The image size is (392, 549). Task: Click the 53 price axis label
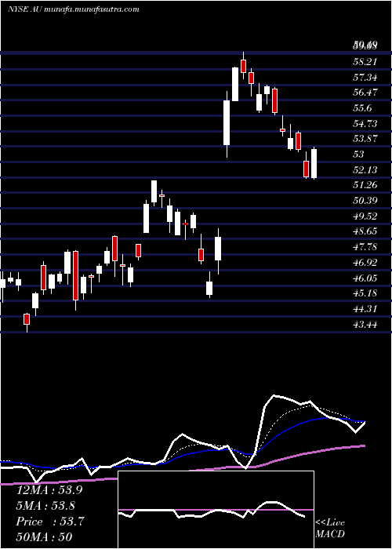point(359,155)
